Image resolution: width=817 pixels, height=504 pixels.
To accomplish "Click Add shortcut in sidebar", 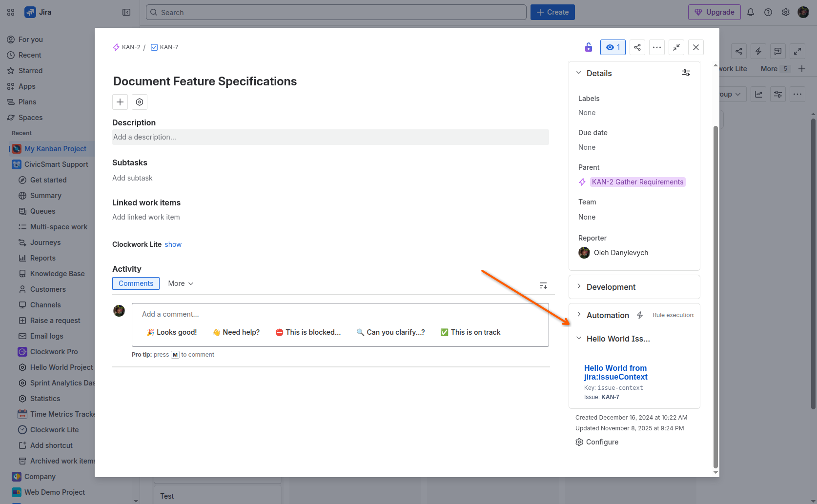I will [x=51, y=445].
